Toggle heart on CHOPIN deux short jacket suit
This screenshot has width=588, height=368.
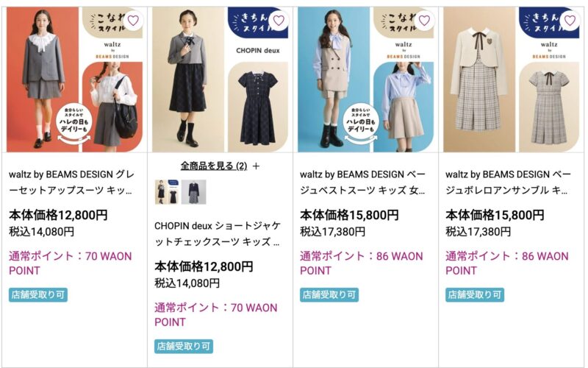pyautogui.click(x=279, y=21)
